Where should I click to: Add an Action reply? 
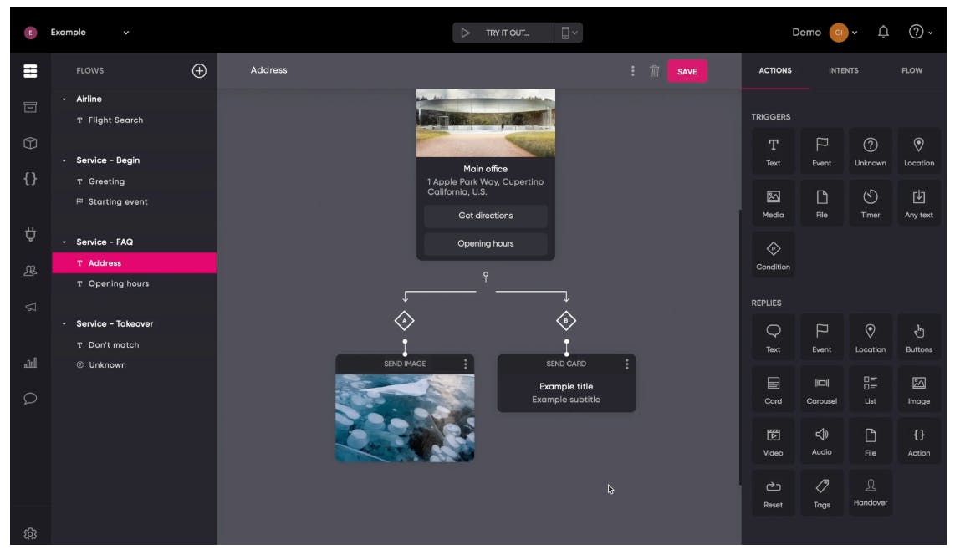(x=918, y=441)
